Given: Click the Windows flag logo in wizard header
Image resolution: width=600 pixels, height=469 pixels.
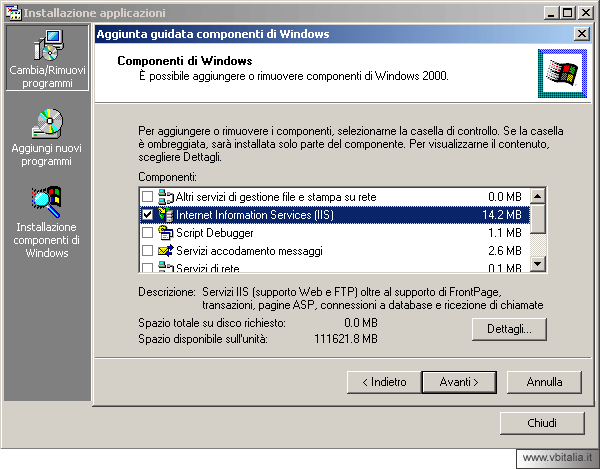Looking at the screenshot, I should coord(562,73).
